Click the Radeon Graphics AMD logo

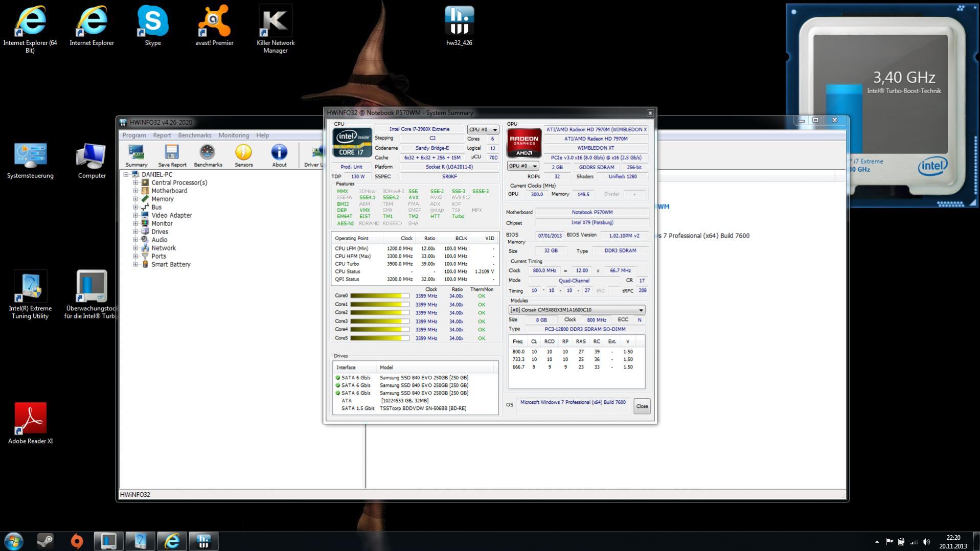click(x=523, y=143)
